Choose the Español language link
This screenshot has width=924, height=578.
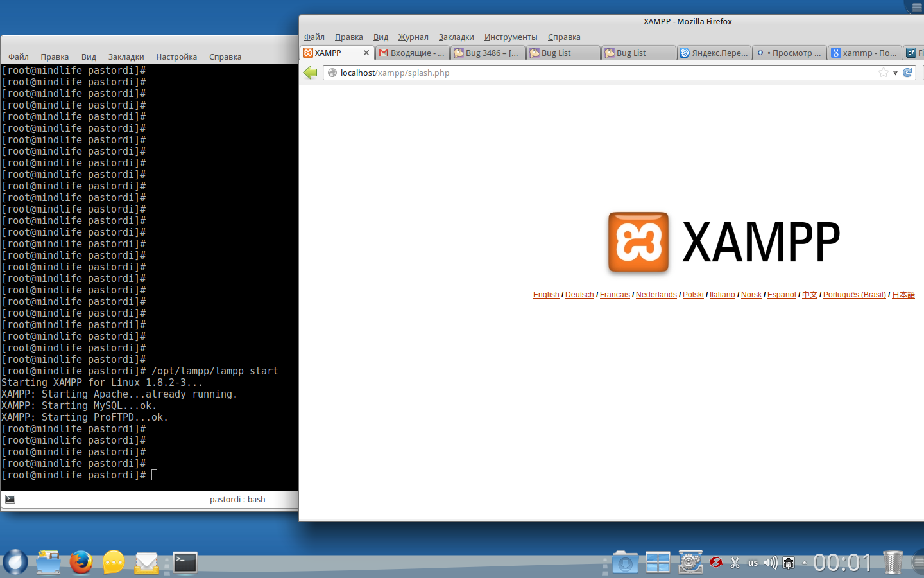coord(782,295)
